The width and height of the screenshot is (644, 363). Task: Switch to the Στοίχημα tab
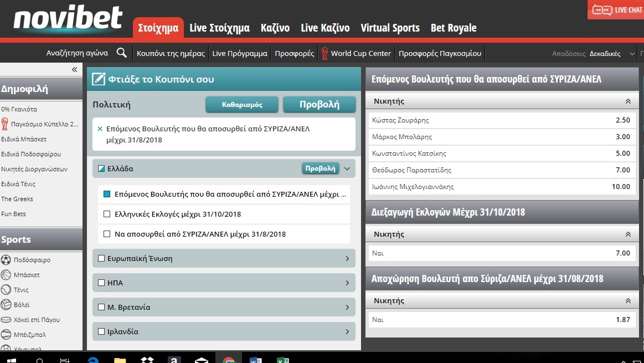[158, 28]
